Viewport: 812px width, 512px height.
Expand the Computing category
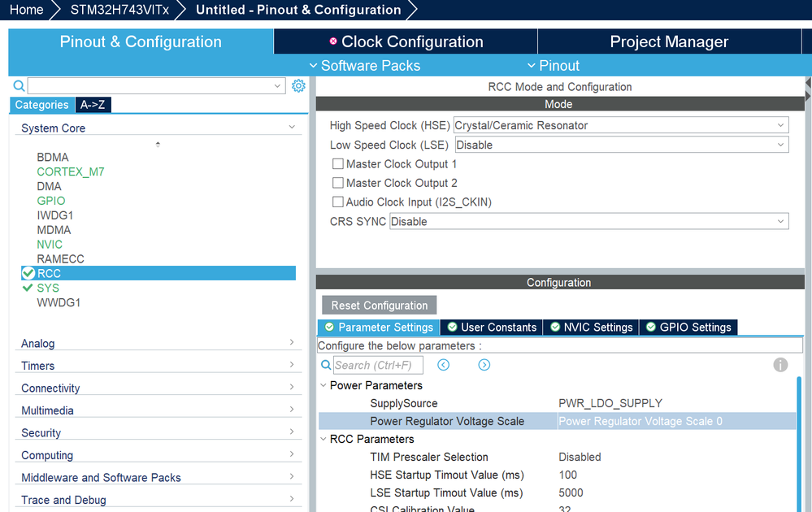point(292,454)
